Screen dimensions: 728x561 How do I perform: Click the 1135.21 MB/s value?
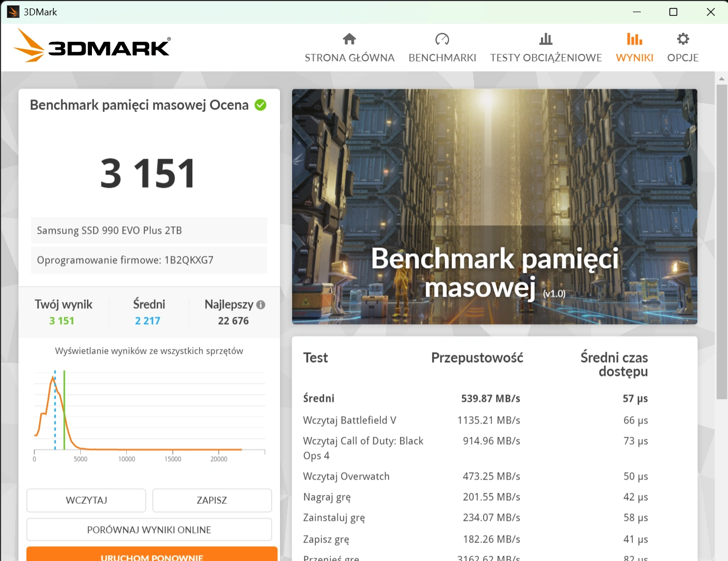click(489, 420)
